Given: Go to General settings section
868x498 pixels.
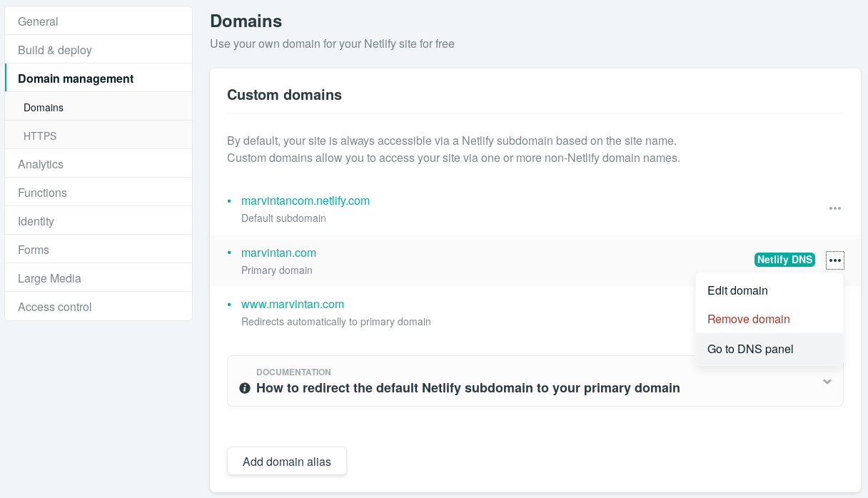Looking at the screenshot, I should pos(39,21).
